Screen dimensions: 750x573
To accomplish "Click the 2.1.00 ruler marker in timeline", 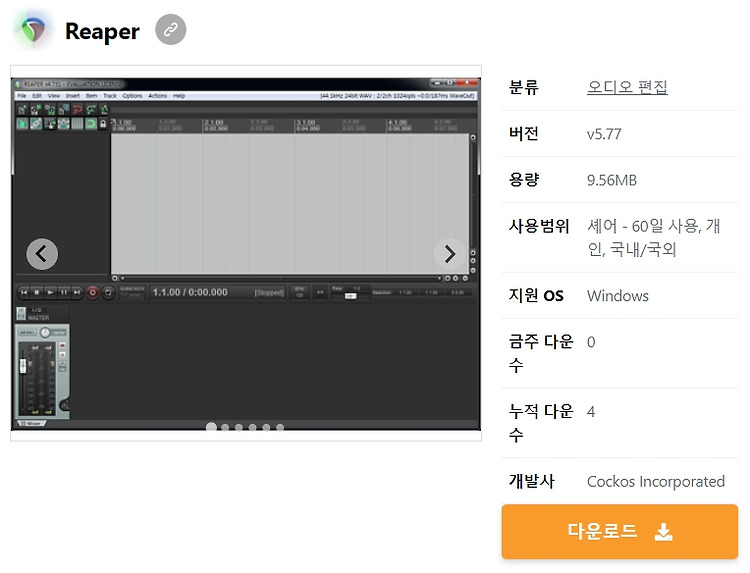I will click(x=214, y=122).
